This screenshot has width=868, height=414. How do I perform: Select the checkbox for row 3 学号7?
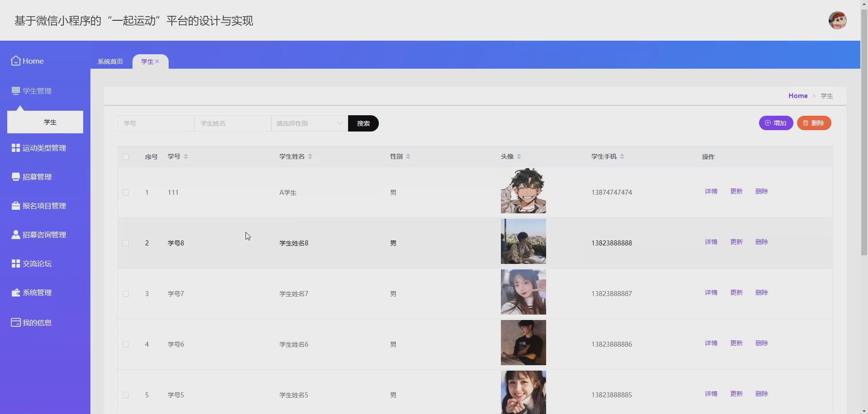pos(126,294)
